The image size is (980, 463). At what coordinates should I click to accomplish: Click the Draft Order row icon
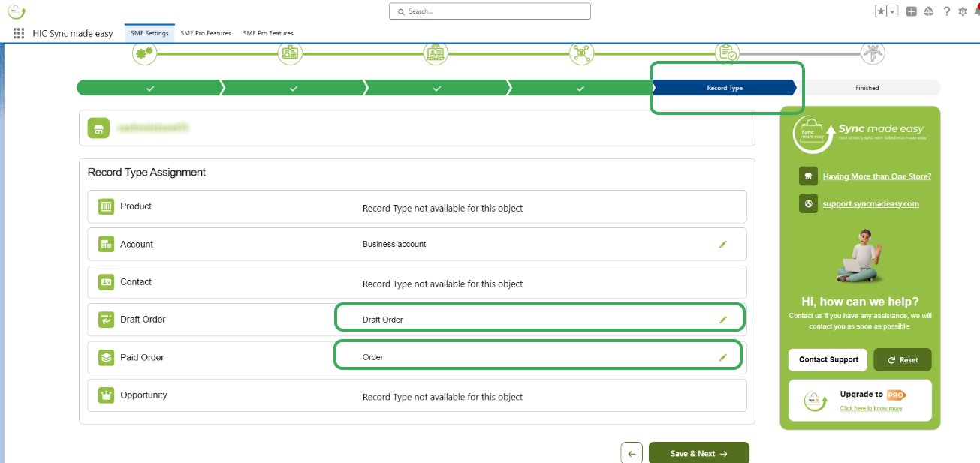click(107, 320)
